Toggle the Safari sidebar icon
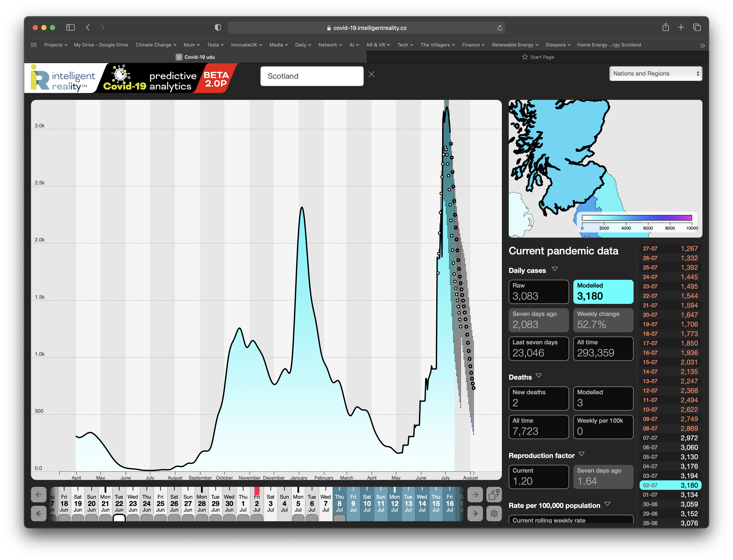Screen dimensions: 733x560 point(70,27)
